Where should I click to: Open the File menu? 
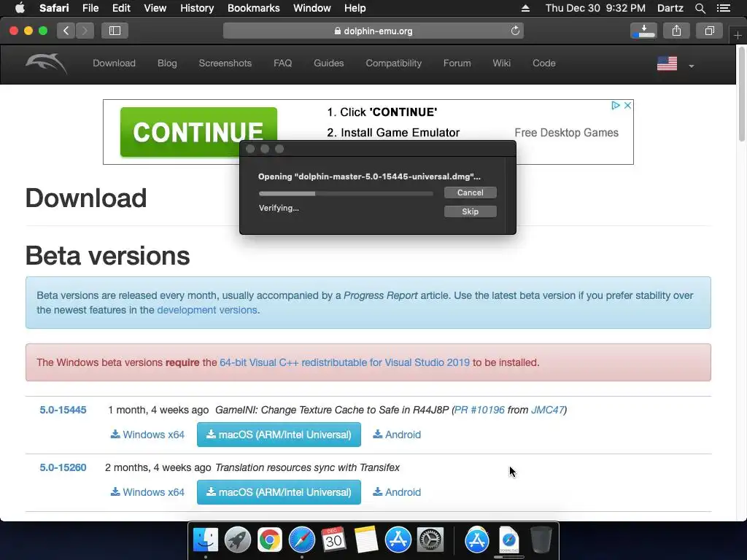[x=90, y=8]
